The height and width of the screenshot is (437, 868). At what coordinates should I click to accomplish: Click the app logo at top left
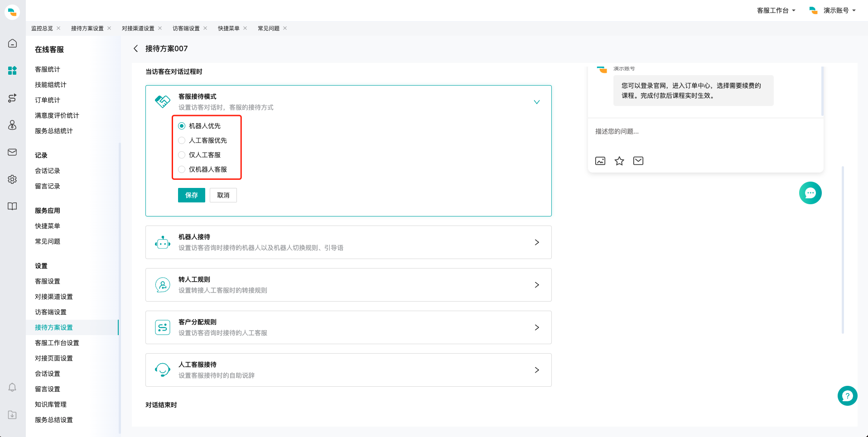click(x=12, y=12)
